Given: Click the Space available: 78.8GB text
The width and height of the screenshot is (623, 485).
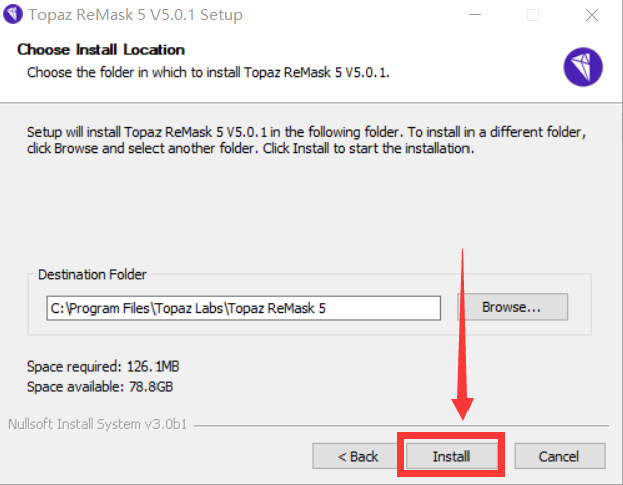Looking at the screenshot, I should coord(100,386).
